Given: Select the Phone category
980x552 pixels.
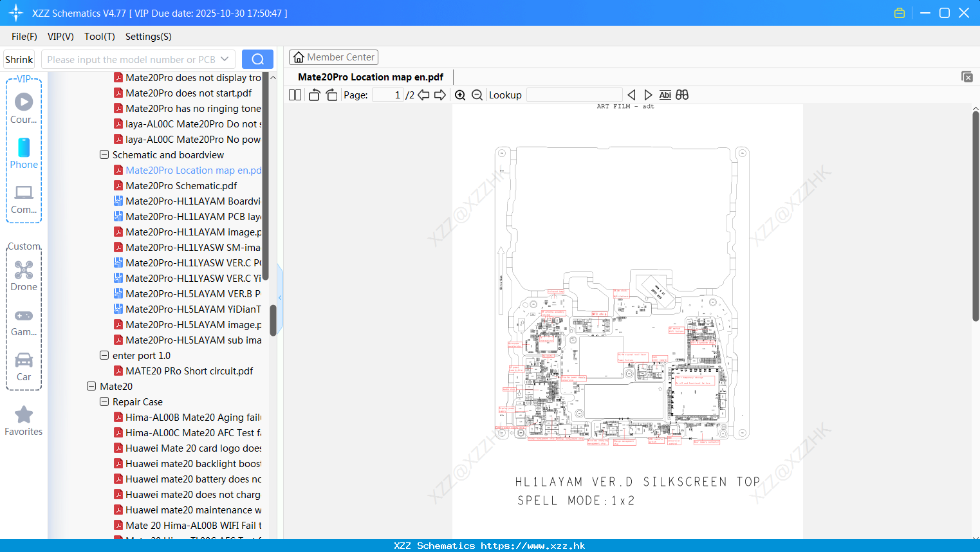Looking at the screenshot, I should click(24, 154).
